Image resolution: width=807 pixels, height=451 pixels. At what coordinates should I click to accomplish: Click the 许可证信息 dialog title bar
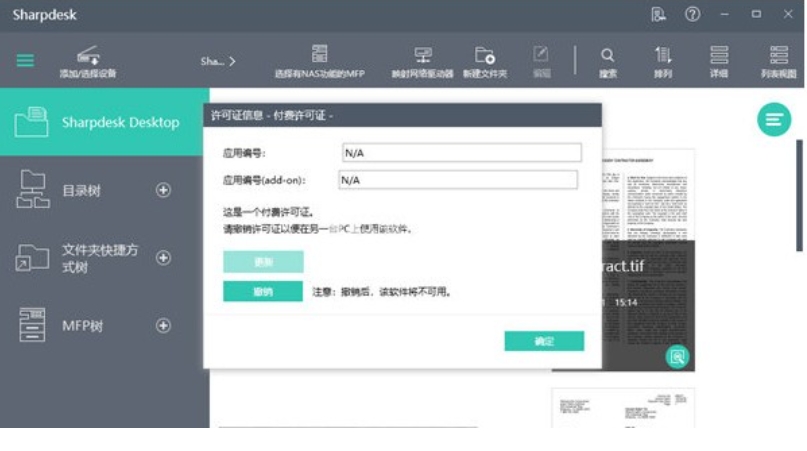[x=402, y=115]
